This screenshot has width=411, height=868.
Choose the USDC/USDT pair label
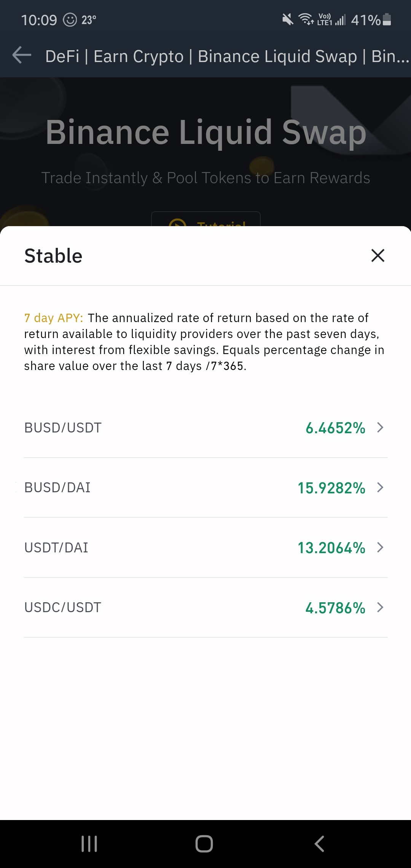pyautogui.click(x=63, y=608)
